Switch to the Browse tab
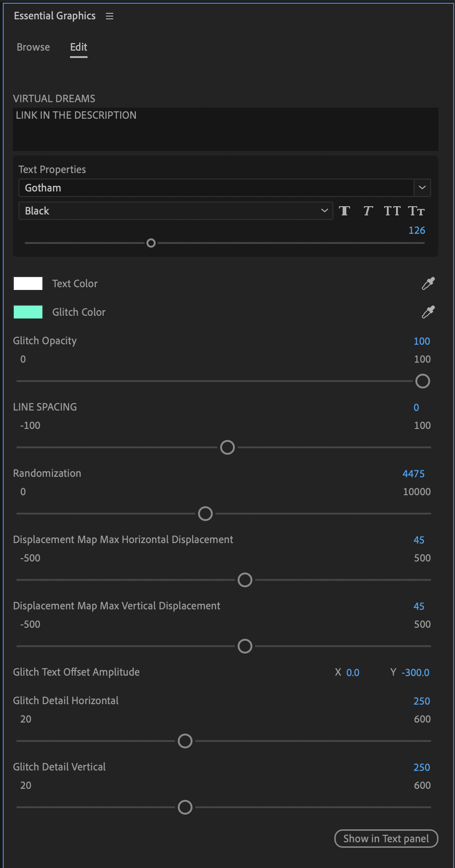This screenshot has height=868, width=455. [x=33, y=47]
